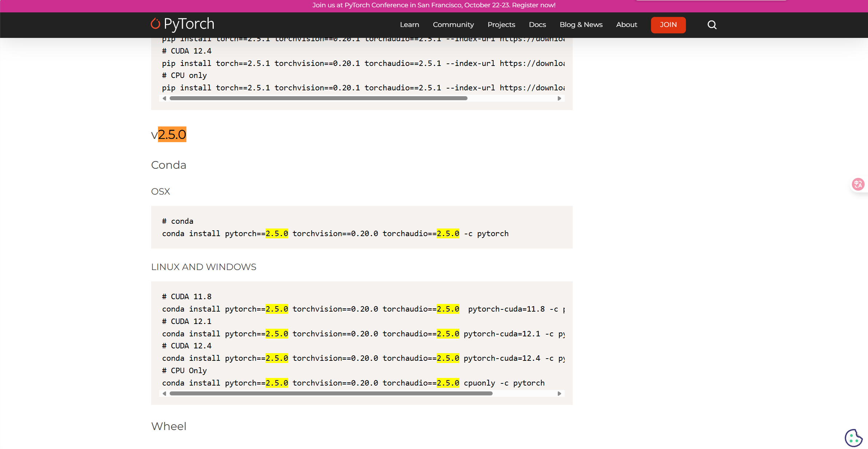Click the PyTorch Conference banner announcement

click(x=434, y=5)
